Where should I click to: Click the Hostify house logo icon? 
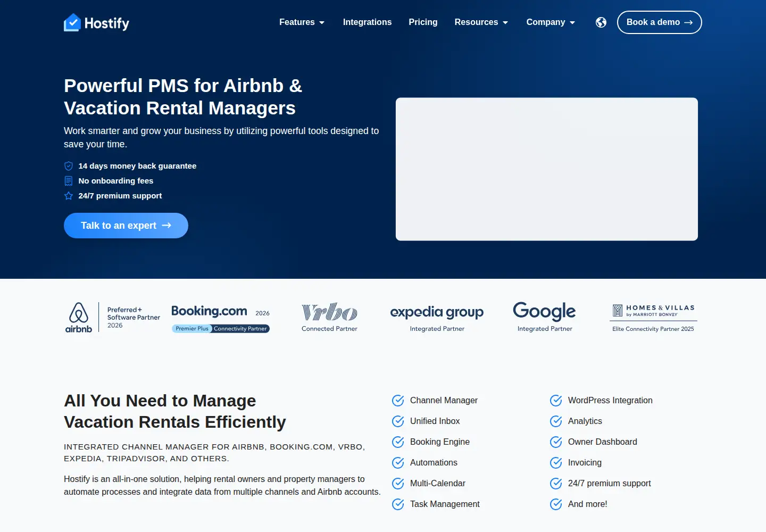point(72,22)
